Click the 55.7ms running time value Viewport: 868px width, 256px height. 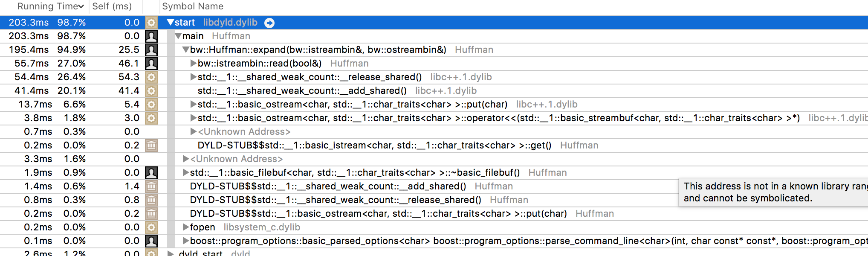pyautogui.click(x=32, y=63)
